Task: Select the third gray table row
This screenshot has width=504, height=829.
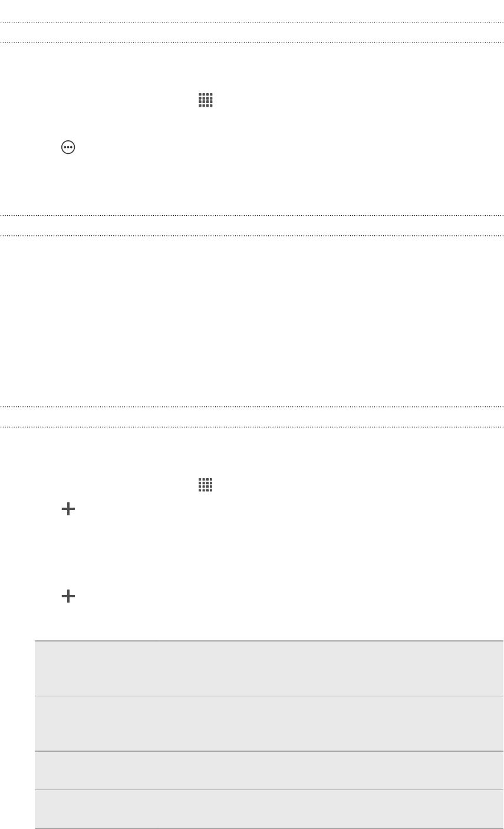Action: coord(269,770)
